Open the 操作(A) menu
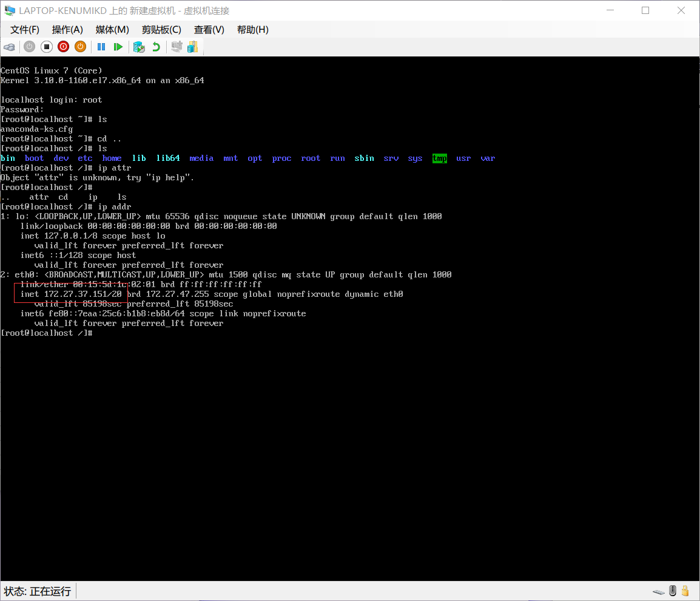 (67, 30)
